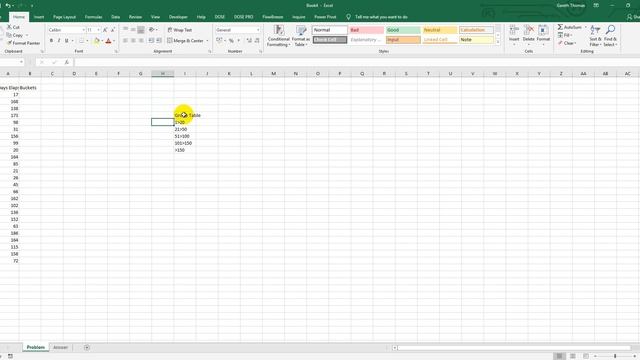Apply the fill color bucket

(x=97, y=41)
